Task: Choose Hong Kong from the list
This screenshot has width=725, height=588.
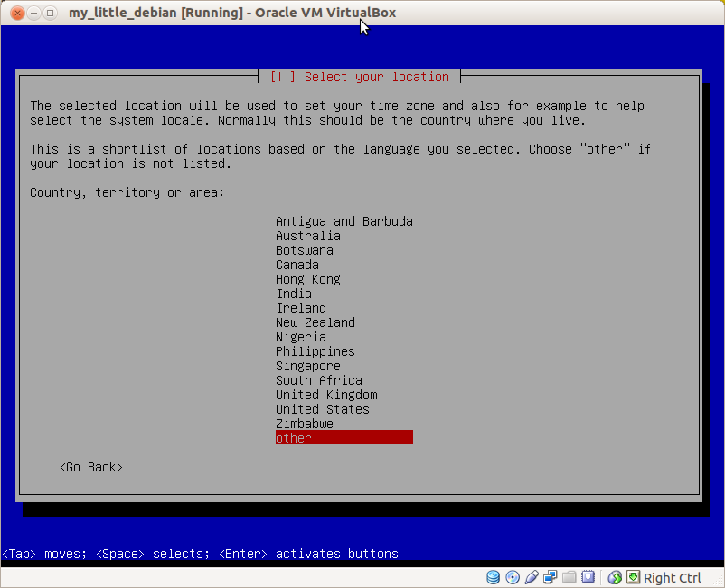Action: [x=344, y=279]
